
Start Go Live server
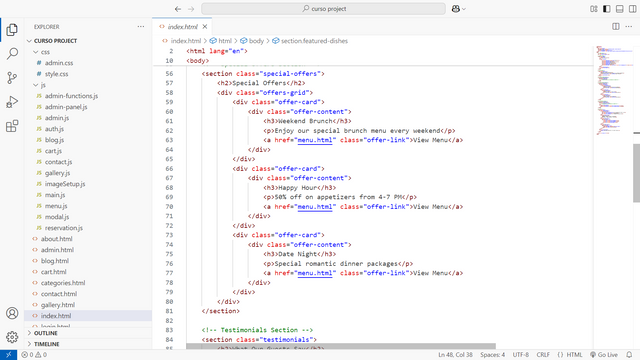point(604,355)
